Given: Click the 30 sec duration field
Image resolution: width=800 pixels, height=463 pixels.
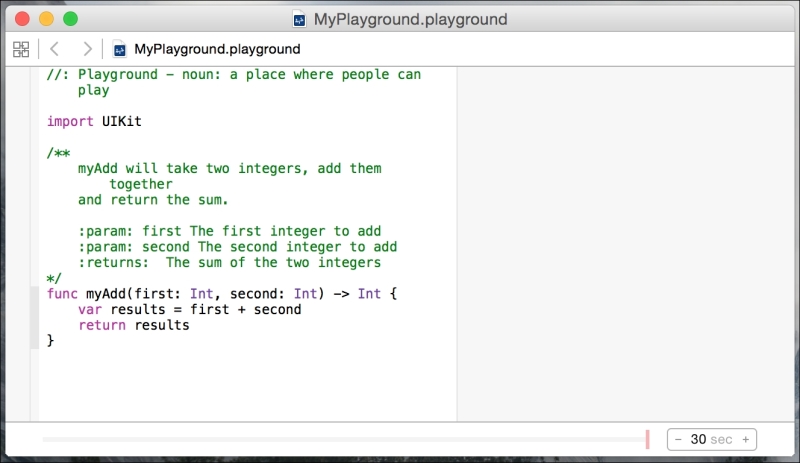Looking at the screenshot, I should click(711, 439).
